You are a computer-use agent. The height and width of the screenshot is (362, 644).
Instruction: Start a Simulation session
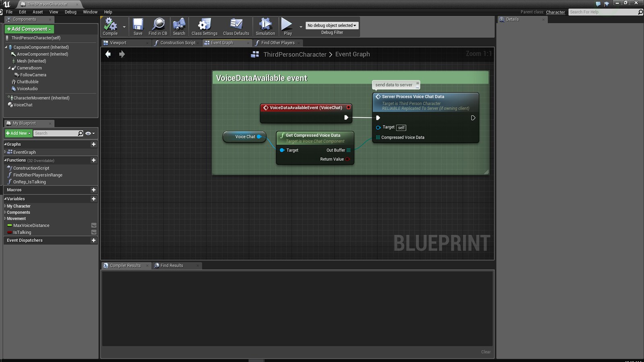(265, 26)
